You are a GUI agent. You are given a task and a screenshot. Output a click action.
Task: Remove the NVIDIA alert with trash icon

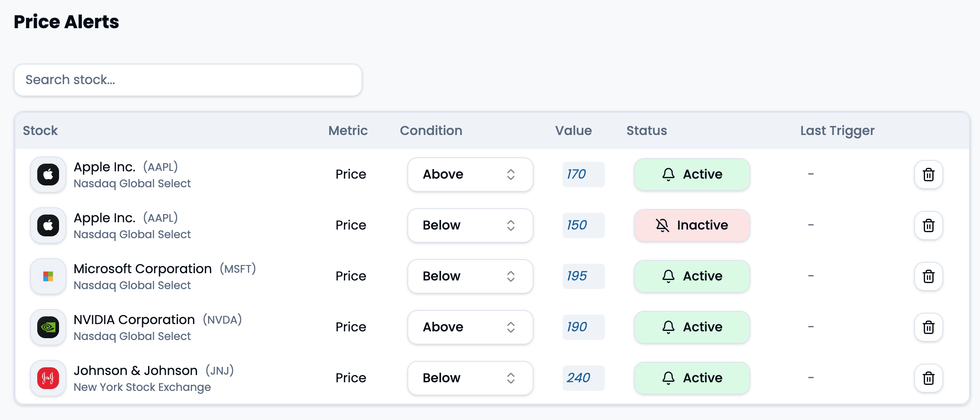coord(928,327)
